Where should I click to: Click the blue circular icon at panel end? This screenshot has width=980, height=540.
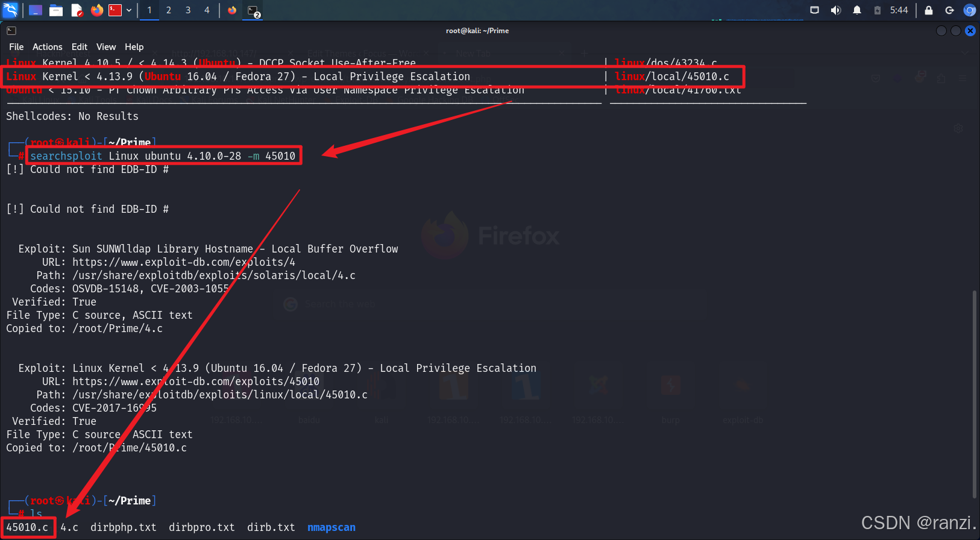(969, 10)
